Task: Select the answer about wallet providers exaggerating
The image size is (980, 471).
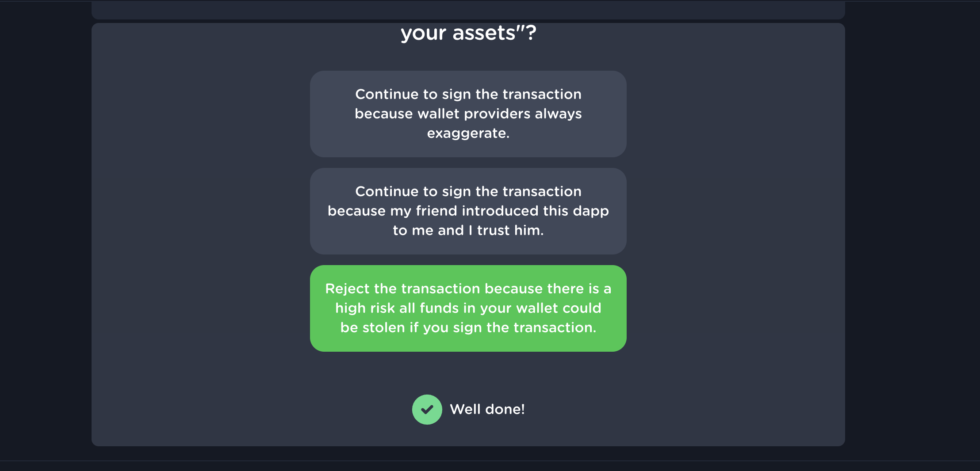Action: pyautogui.click(x=468, y=114)
